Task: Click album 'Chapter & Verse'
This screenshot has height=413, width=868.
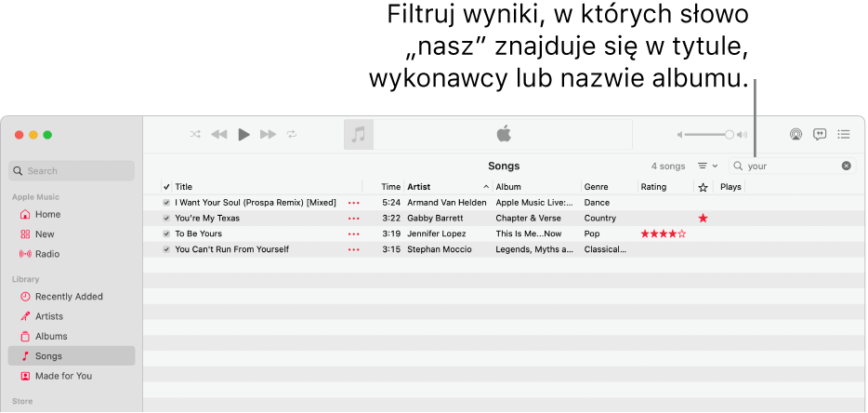Action: 528,219
